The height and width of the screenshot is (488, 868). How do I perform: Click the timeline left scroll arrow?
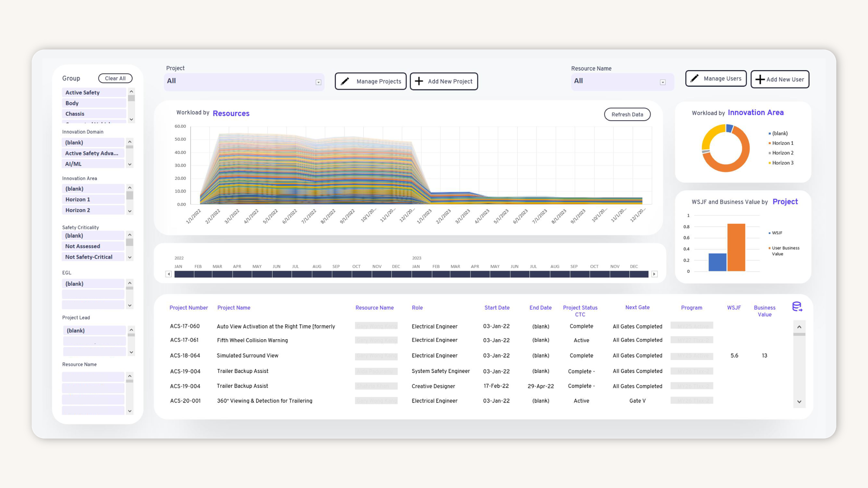[168, 274]
